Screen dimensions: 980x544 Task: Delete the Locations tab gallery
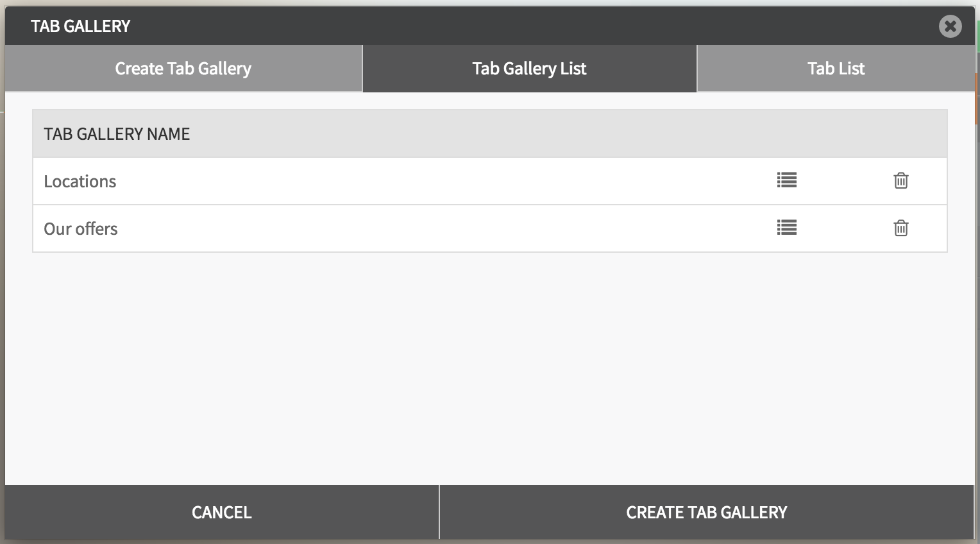click(900, 180)
